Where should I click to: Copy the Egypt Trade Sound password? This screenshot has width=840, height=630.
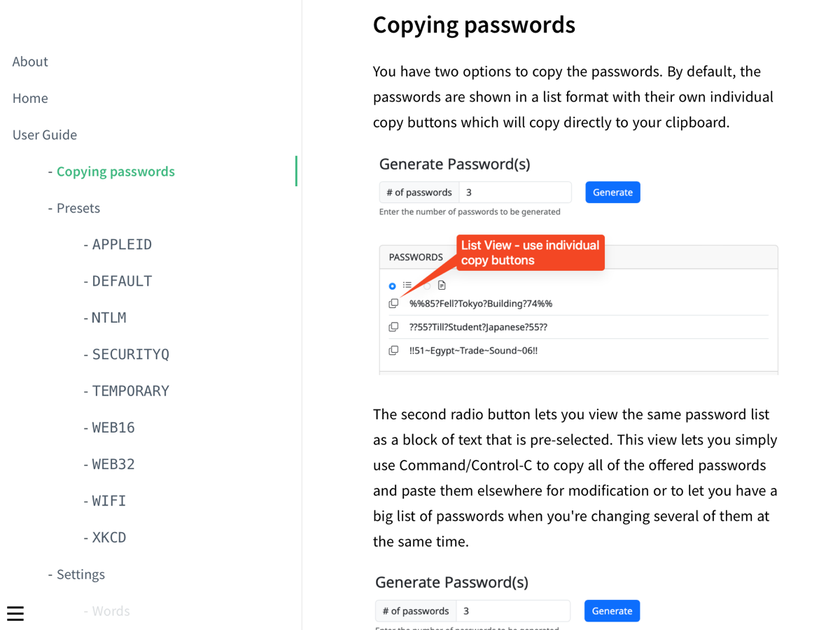pyautogui.click(x=393, y=350)
